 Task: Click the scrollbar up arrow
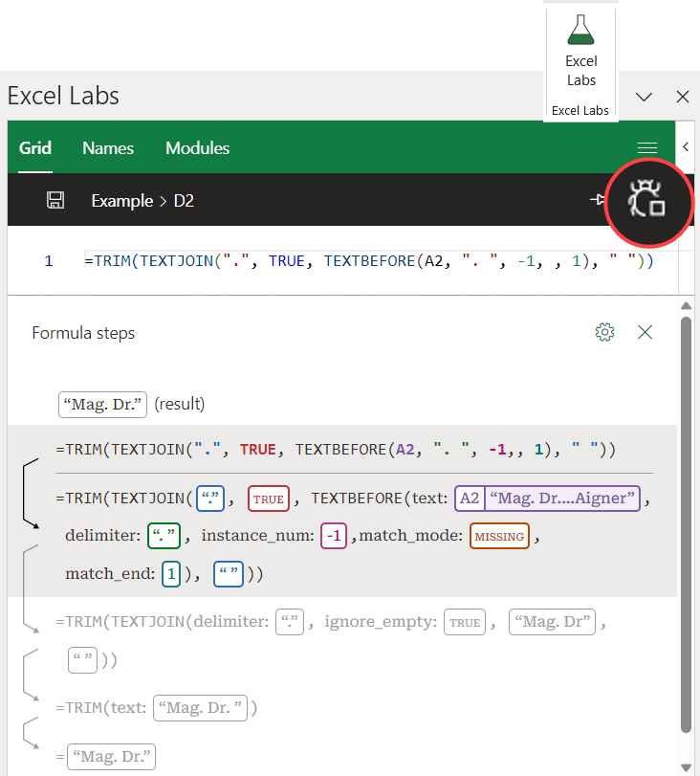click(x=686, y=306)
